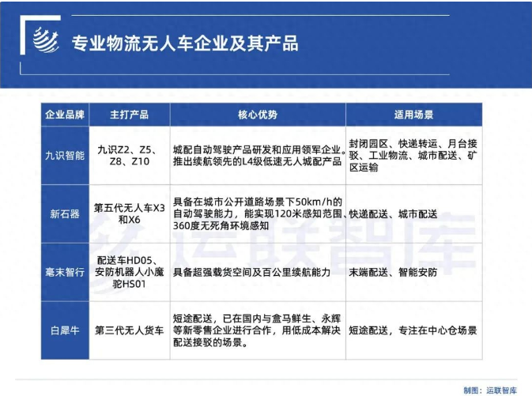The width and height of the screenshot is (532, 396).
Task: Select the 企业品牌 column header
Action: click(65, 115)
